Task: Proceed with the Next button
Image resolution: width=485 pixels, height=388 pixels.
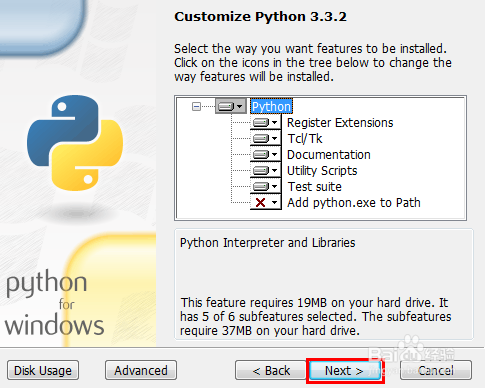Action: tap(345, 370)
